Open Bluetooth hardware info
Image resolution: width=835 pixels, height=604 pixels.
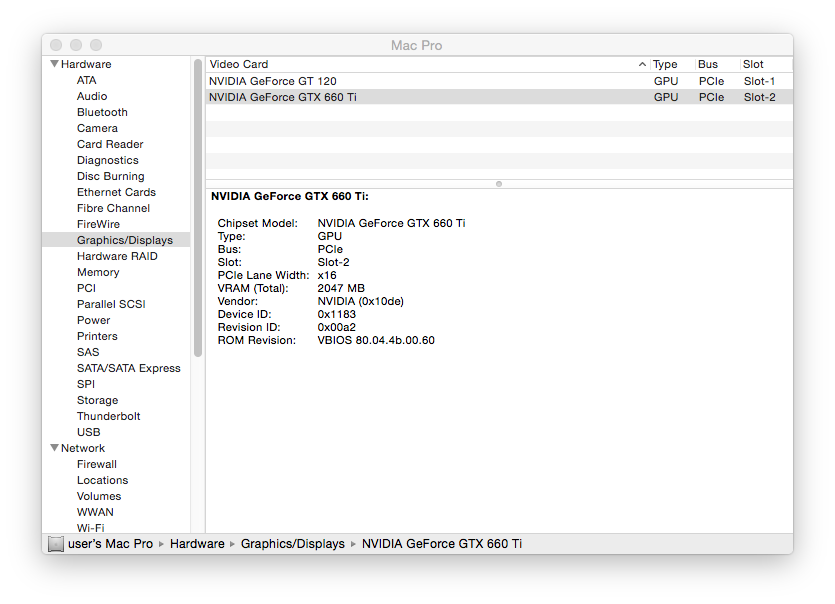click(x=102, y=112)
